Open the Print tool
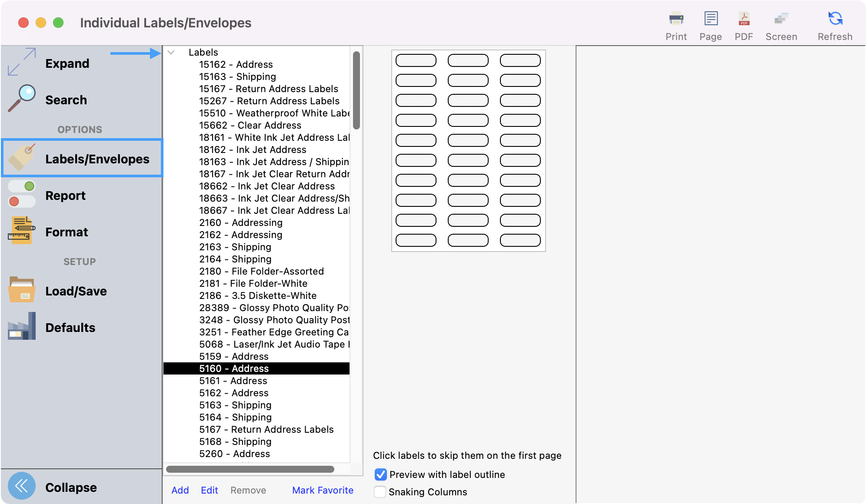 (676, 19)
